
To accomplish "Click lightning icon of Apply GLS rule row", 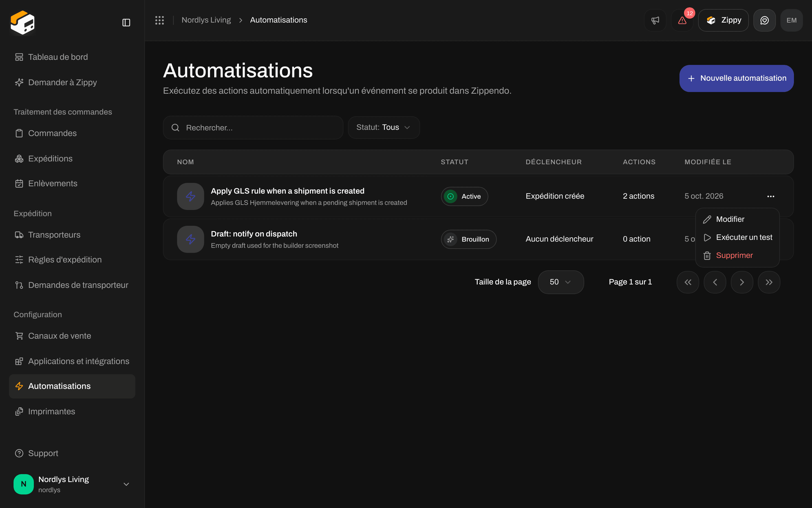I will click(191, 196).
